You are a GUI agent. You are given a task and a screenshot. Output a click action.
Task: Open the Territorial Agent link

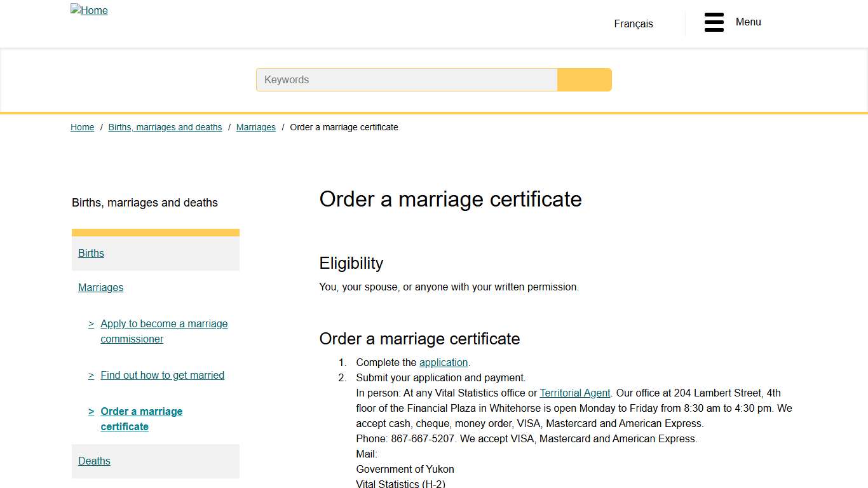(574, 393)
